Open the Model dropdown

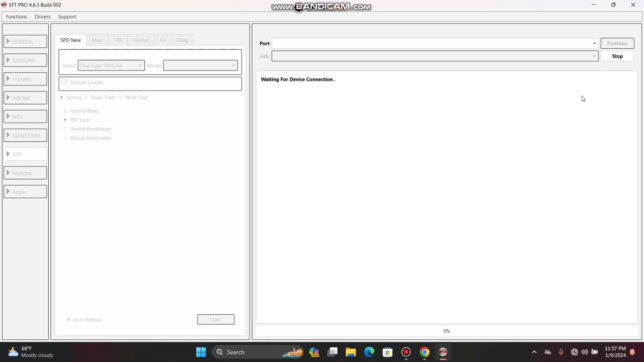point(200,65)
